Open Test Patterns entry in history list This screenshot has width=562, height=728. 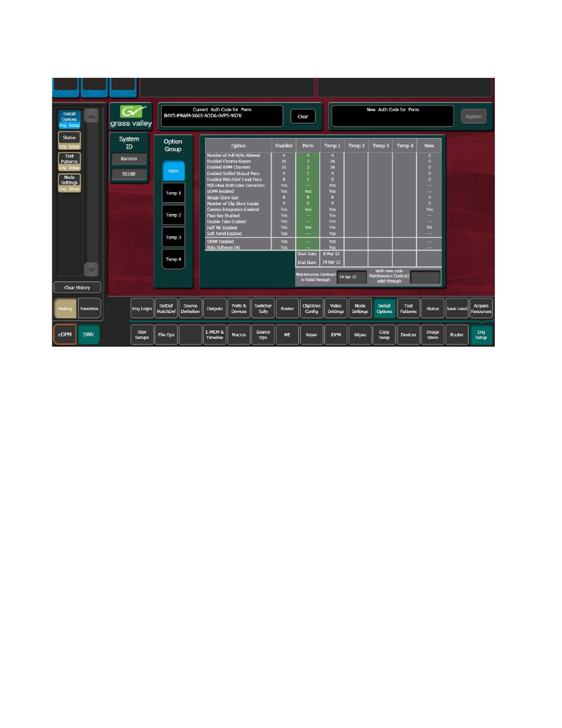coord(70,162)
